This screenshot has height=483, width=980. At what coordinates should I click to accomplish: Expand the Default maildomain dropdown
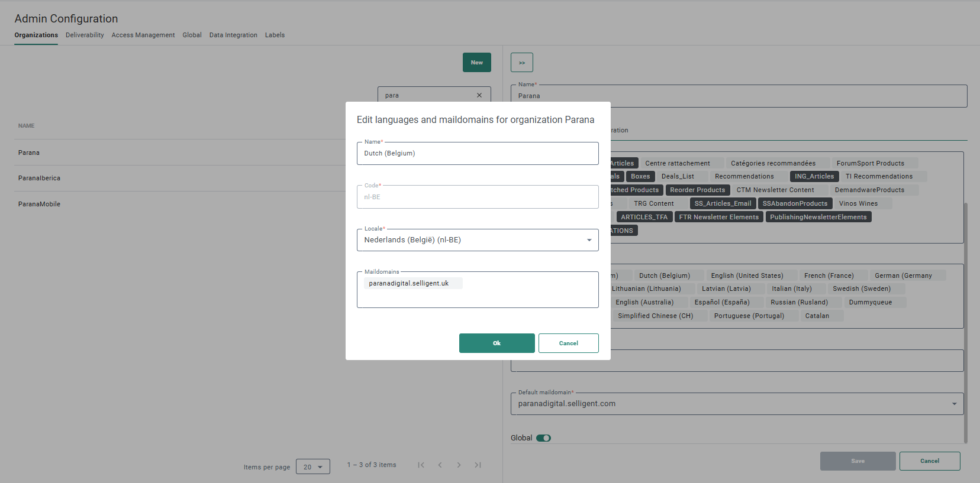coord(953,404)
